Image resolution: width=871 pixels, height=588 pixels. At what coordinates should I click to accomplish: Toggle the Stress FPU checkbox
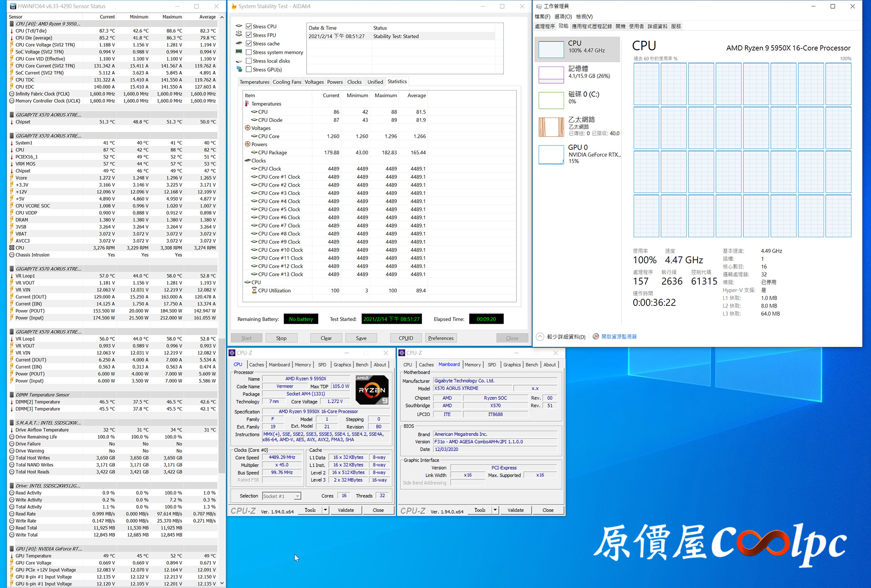pyautogui.click(x=249, y=35)
